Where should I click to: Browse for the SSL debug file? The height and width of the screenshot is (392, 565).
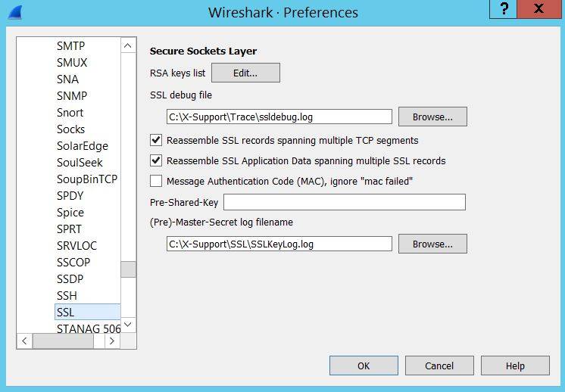pos(432,117)
